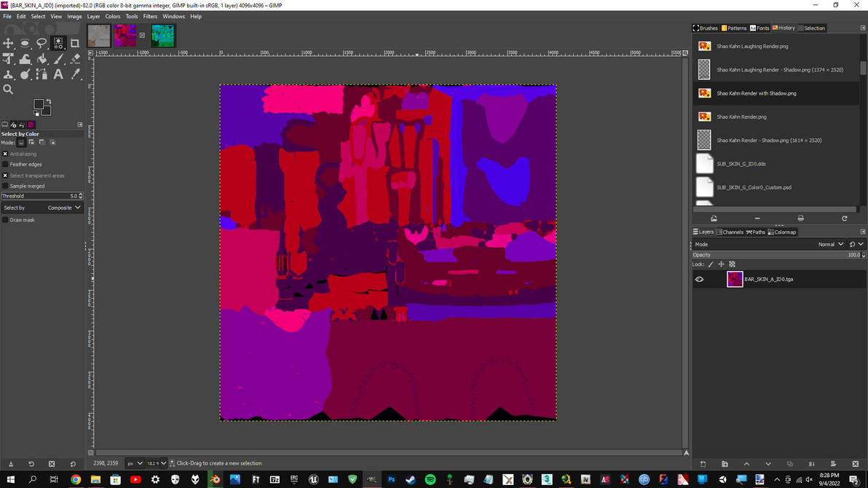Select the Paths tool
This screenshot has height=488, width=868.
tap(42, 74)
